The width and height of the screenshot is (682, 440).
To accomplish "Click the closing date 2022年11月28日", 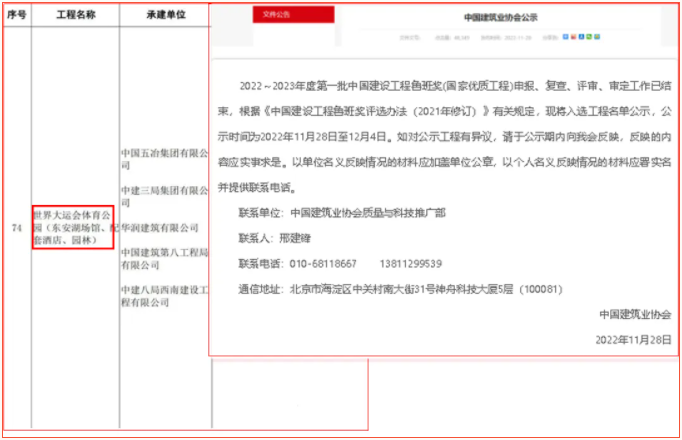I will tap(633, 340).
